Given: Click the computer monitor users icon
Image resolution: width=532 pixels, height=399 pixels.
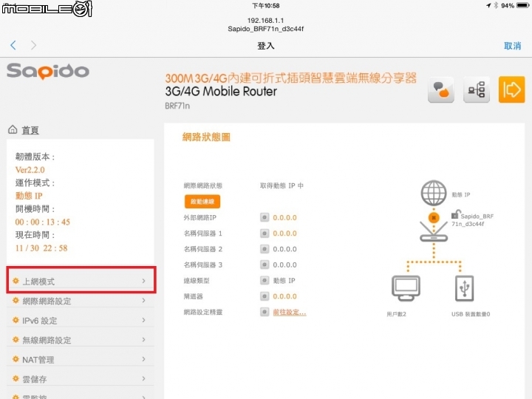Looking at the screenshot, I should 406,288.
